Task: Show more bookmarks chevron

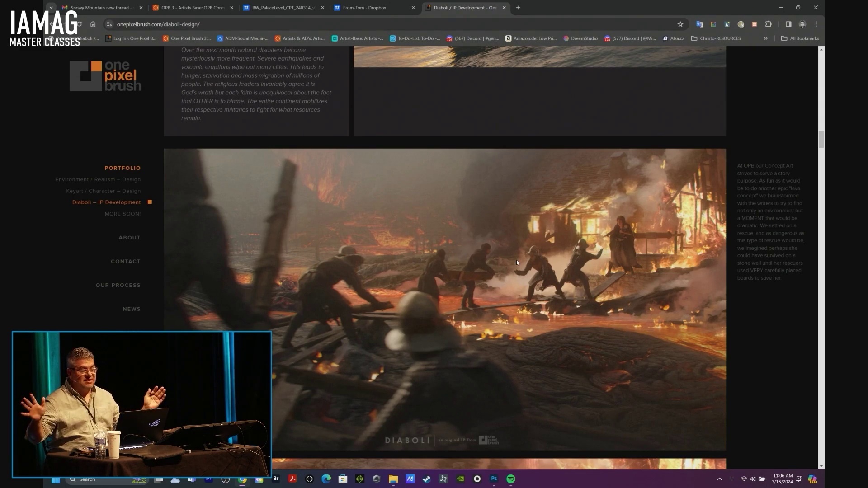Action: click(766, 38)
